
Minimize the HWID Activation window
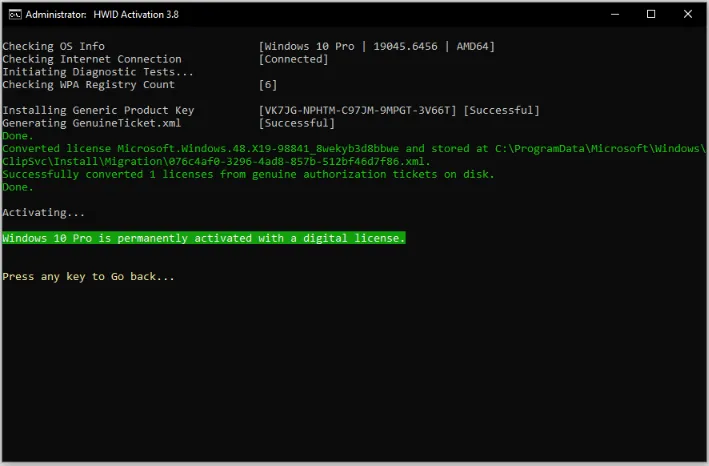pos(614,14)
